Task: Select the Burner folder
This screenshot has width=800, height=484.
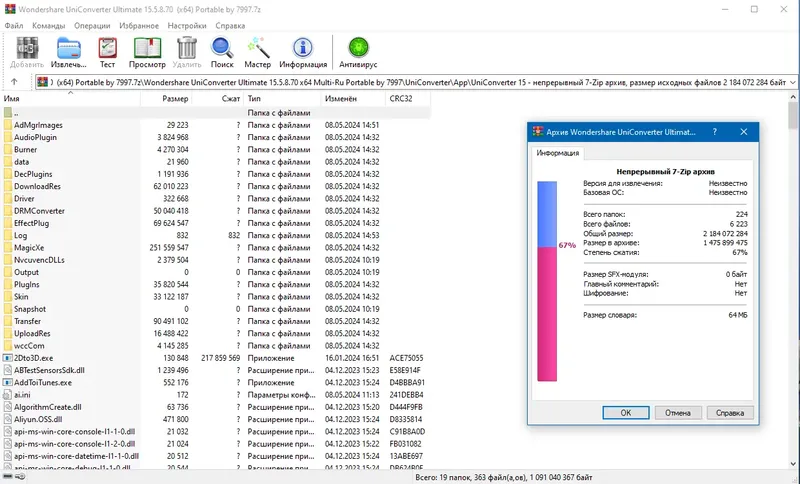Action: 26,149
